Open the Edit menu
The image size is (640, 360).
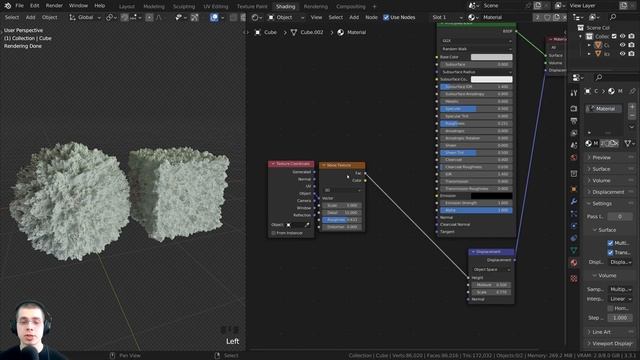35,6
